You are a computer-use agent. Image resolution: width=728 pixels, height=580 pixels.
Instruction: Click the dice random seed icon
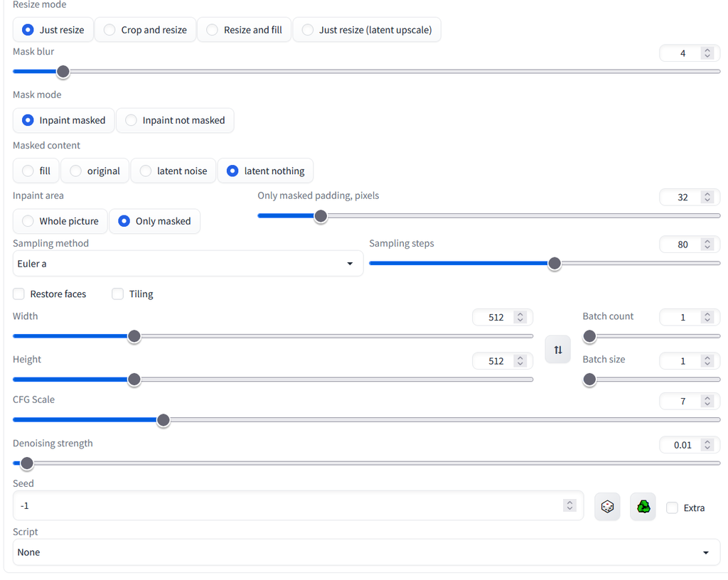coord(607,507)
